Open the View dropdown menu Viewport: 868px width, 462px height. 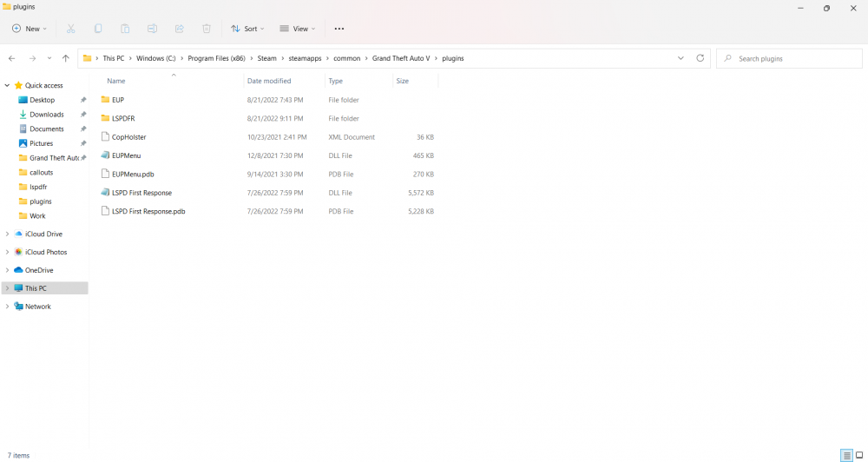[297, 29]
